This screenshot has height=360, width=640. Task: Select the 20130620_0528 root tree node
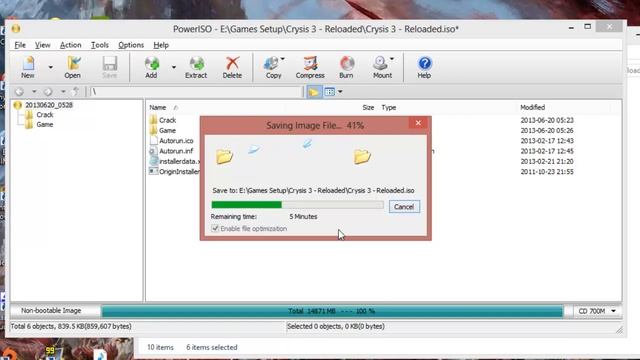click(49, 105)
